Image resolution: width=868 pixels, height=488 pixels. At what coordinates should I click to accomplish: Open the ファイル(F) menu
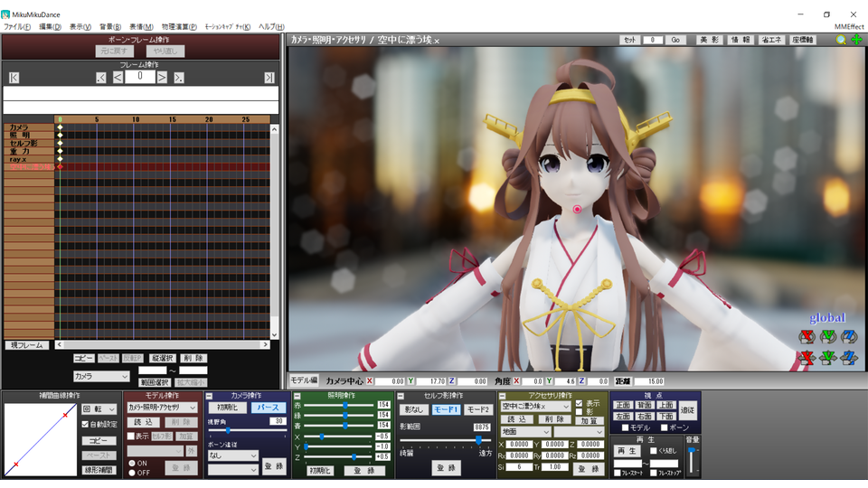pyautogui.click(x=17, y=26)
